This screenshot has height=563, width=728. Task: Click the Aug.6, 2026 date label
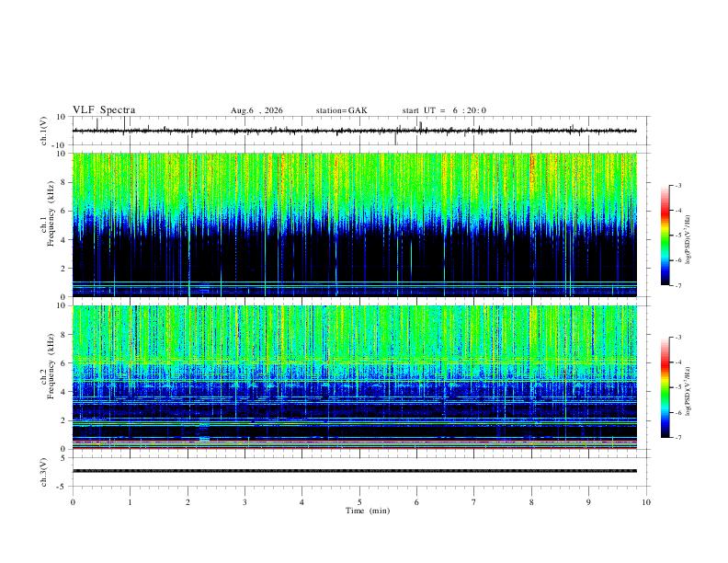256,110
